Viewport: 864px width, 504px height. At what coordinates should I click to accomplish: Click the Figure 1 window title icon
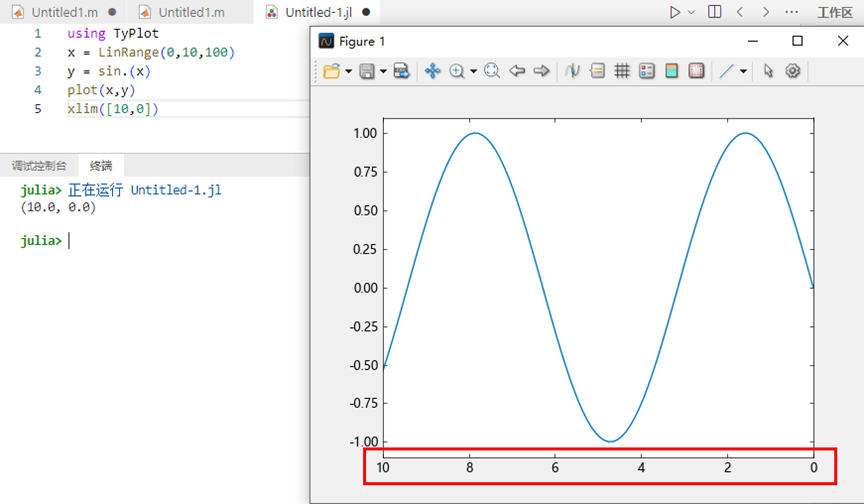[x=326, y=41]
